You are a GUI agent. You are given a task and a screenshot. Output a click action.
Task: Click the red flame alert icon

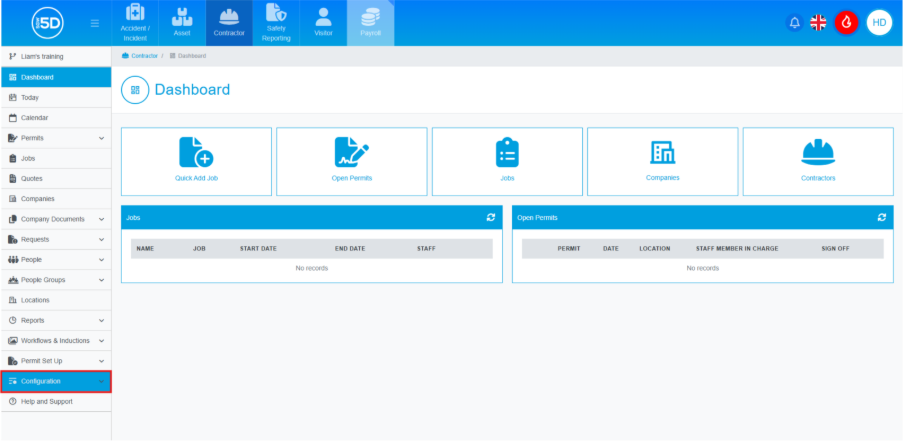click(846, 22)
